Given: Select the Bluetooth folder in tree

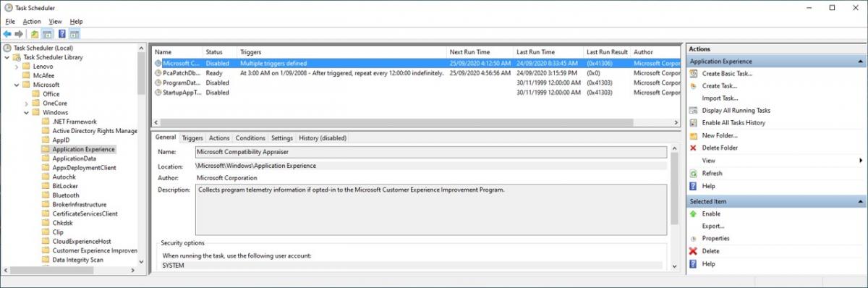Looking at the screenshot, I should click(x=66, y=195).
